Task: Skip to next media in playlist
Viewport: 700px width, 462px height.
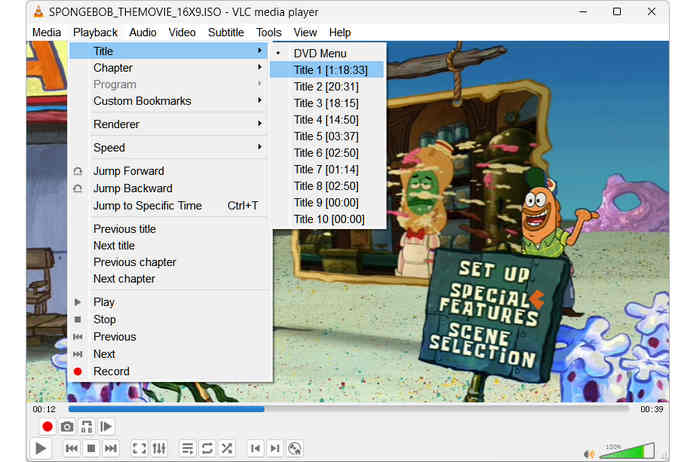Action: click(111, 448)
